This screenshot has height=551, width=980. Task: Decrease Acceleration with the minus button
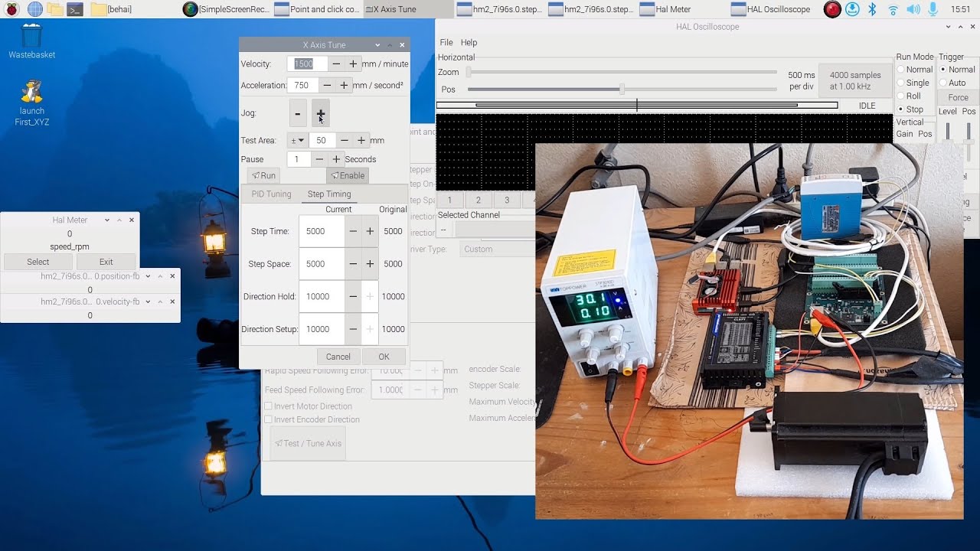tap(327, 86)
